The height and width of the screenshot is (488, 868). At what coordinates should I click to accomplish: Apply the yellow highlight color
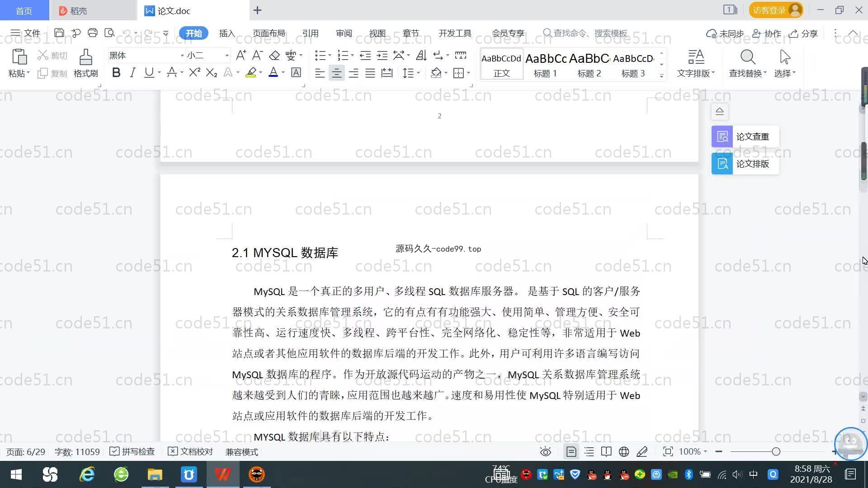click(251, 73)
